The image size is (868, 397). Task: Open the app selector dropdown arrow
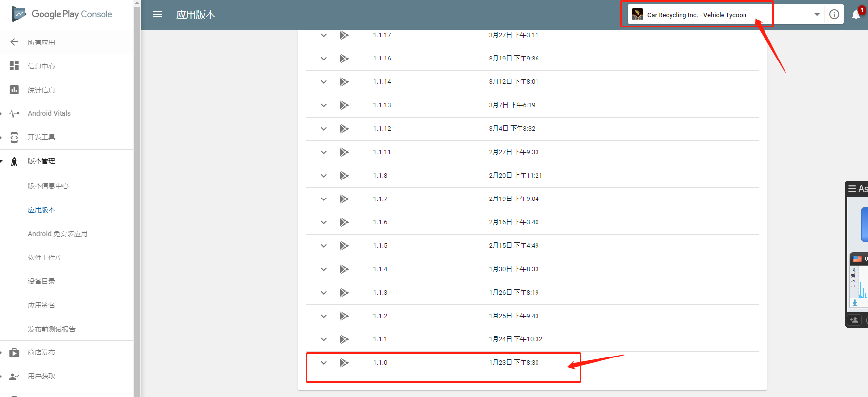pyautogui.click(x=817, y=15)
